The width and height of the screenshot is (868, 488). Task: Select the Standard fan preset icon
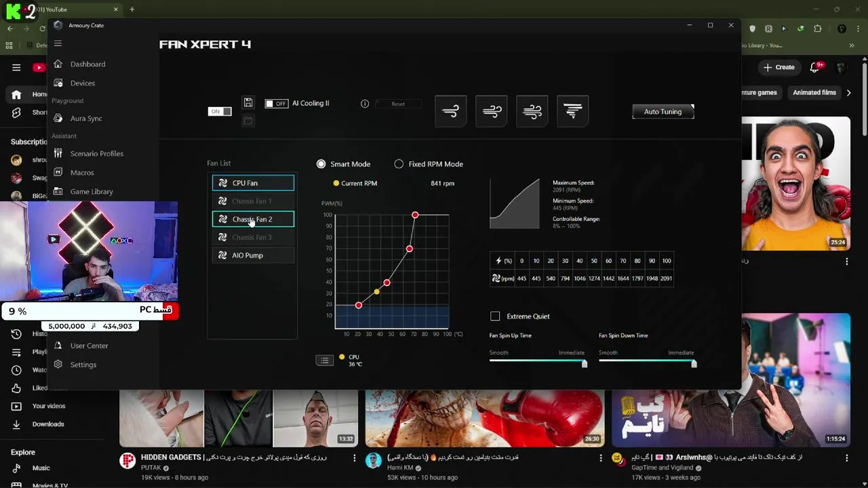coord(492,111)
